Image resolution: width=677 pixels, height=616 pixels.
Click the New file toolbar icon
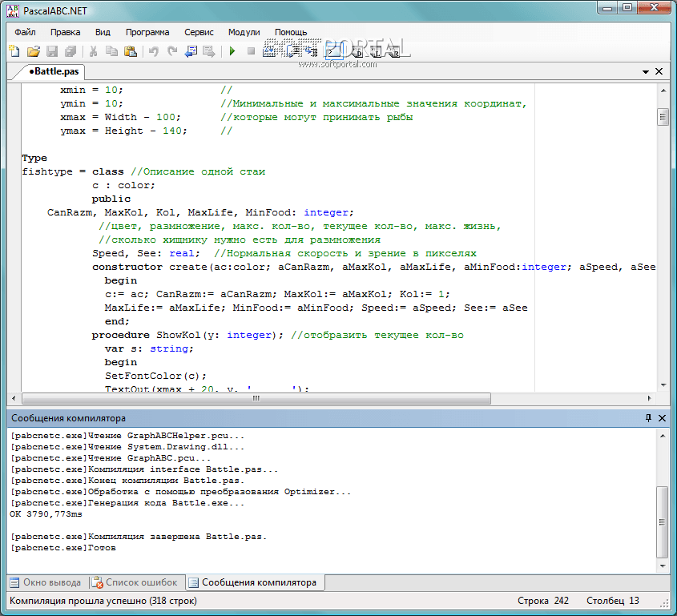pos(14,51)
